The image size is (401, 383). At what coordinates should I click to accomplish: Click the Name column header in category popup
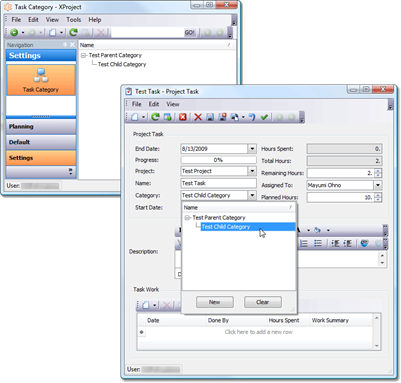point(239,207)
